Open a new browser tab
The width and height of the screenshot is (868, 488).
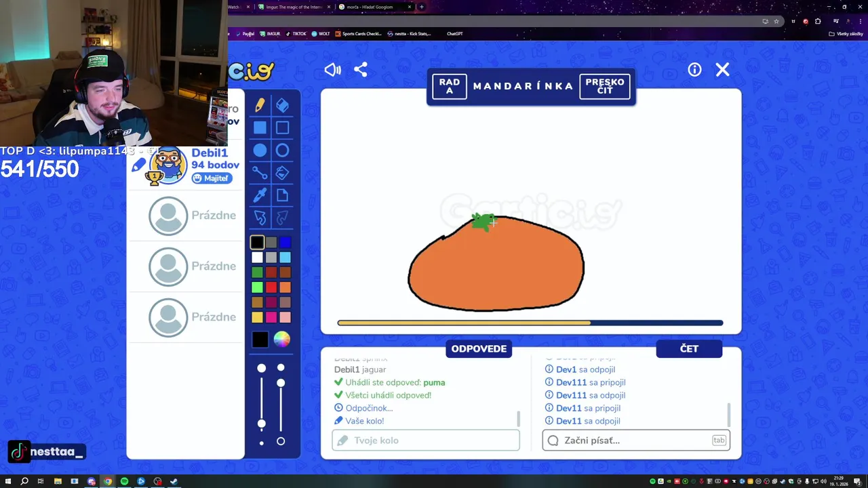coord(422,7)
